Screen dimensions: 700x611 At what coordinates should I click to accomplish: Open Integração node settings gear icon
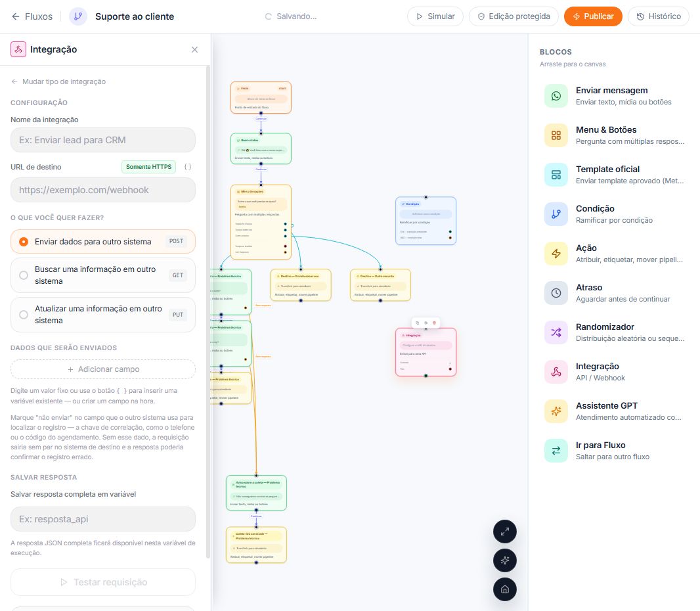click(426, 323)
